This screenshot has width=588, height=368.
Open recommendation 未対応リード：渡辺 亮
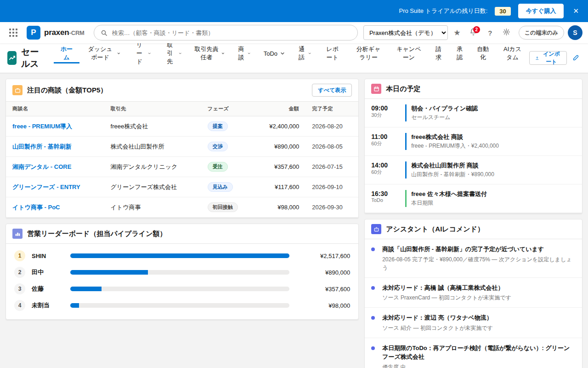click(x=473, y=322)
